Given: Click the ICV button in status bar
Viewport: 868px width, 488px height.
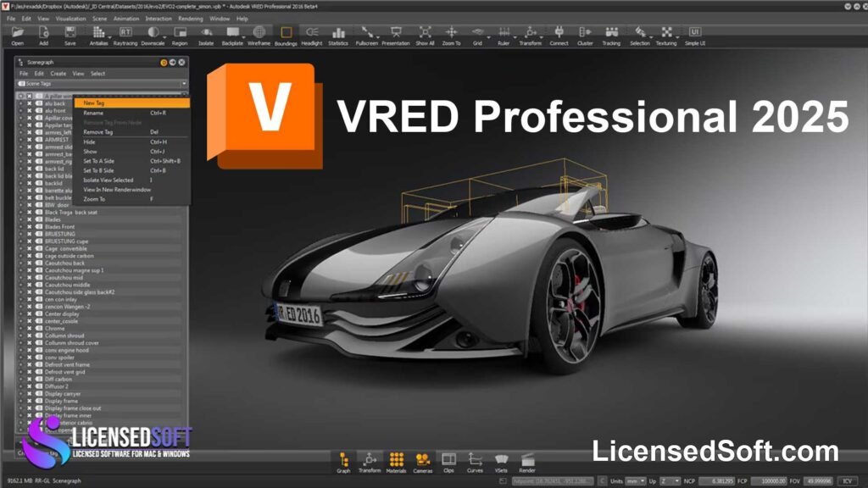Looking at the screenshot, I should (x=848, y=481).
